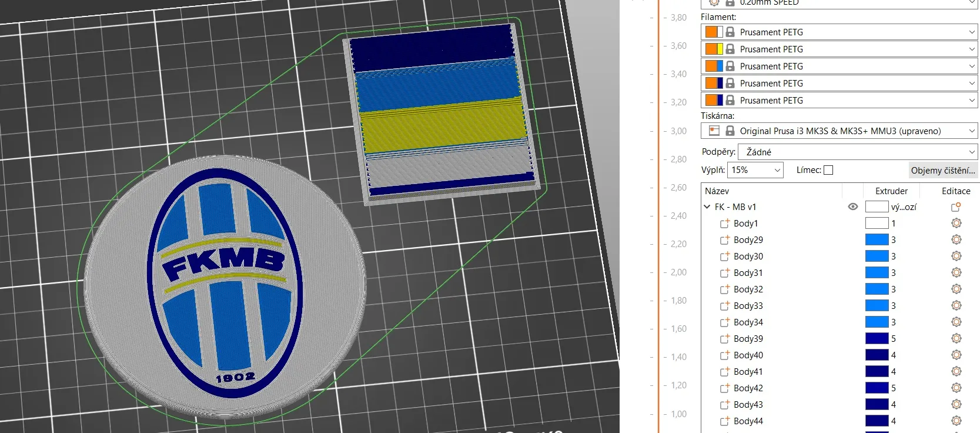Screen dimensions: 980x433
Task: Select the round FKMB logo model on the bed
Action: 226,288
